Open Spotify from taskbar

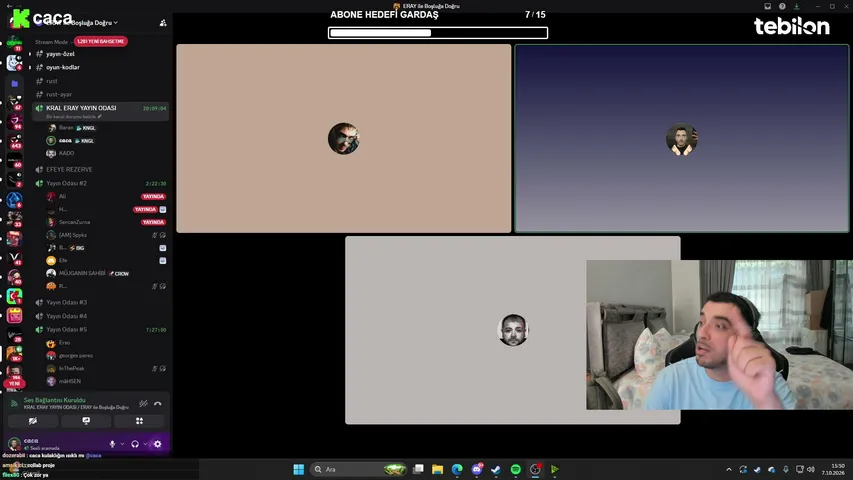[x=515, y=469]
